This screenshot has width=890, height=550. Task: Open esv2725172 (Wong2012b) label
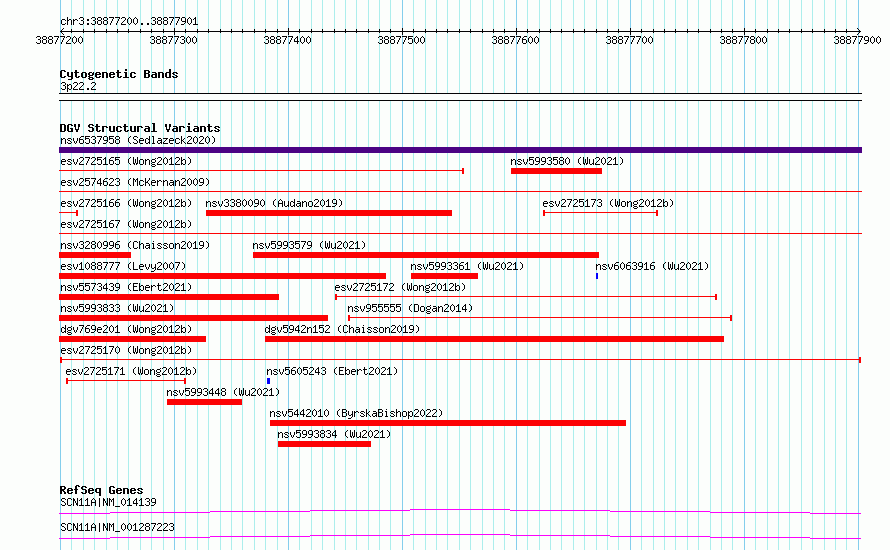pos(400,287)
